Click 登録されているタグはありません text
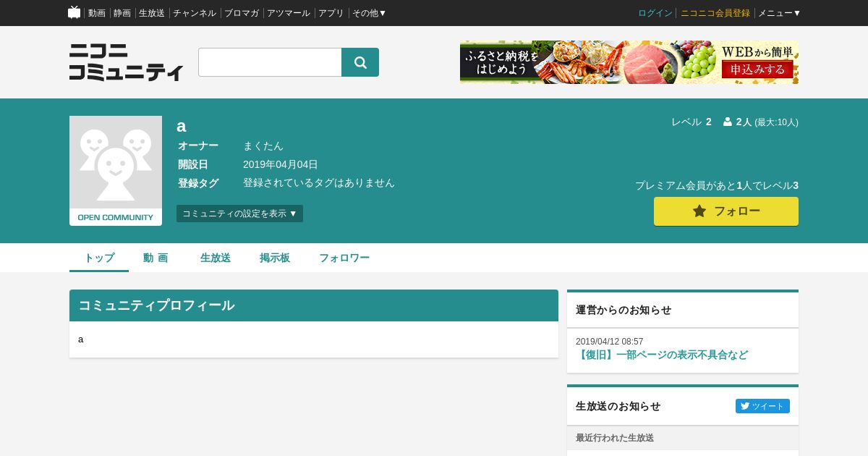This screenshot has height=456, width=868. point(319,183)
